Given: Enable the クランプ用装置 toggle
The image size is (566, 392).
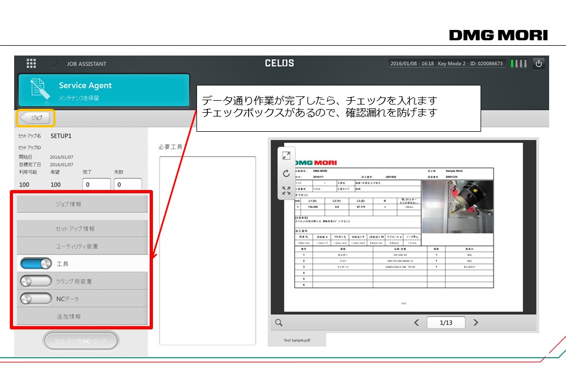Looking at the screenshot, I should tap(36, 281).
